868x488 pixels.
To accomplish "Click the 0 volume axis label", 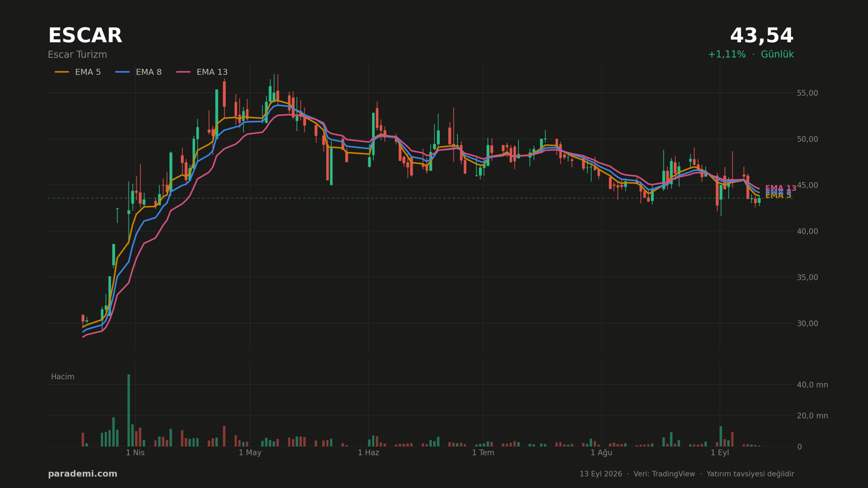I will (x=799, y=447).
